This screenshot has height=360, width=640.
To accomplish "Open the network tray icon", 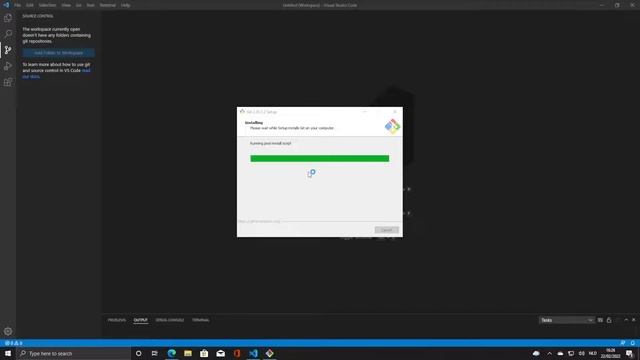I will tap(571, 353).
